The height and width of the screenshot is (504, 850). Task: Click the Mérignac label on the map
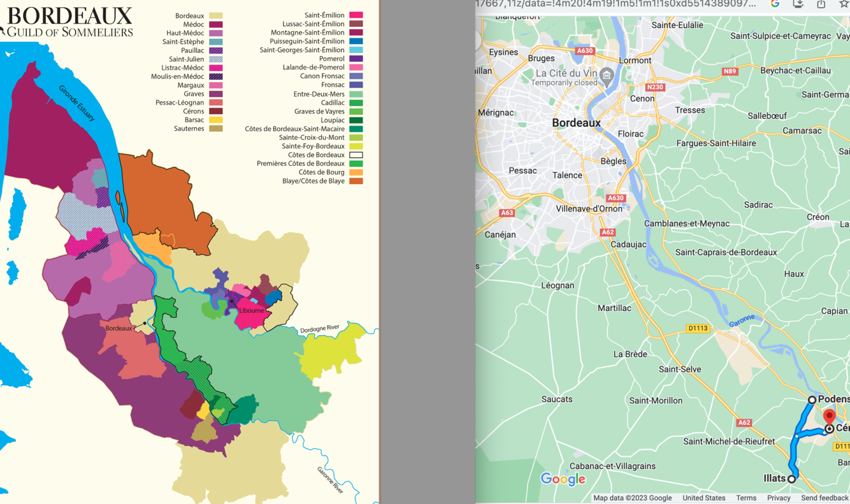496,113
